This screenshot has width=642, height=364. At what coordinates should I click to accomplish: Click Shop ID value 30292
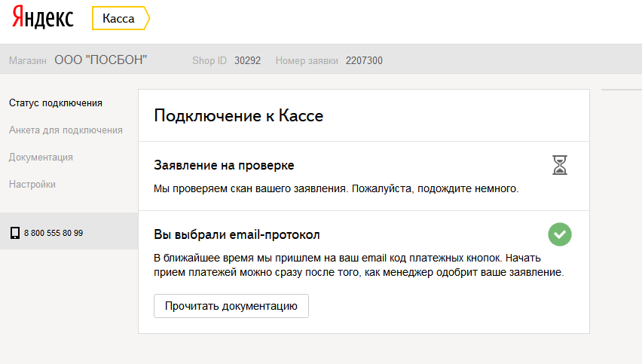(247, 60)
